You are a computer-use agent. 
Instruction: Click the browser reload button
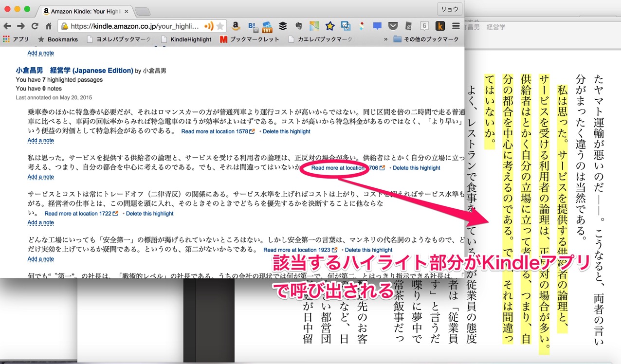click(x=35, y=26)
